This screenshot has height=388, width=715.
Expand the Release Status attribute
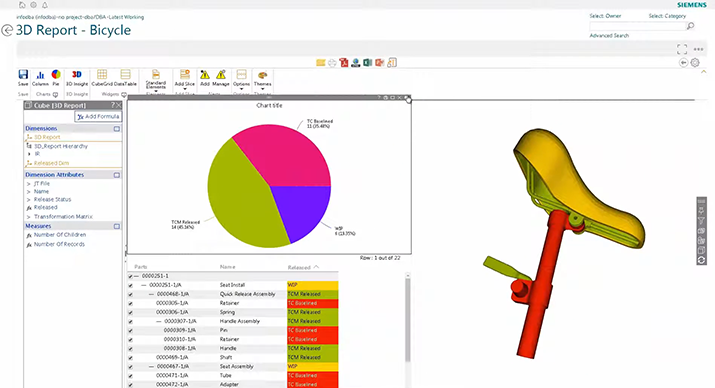[29, 200]
